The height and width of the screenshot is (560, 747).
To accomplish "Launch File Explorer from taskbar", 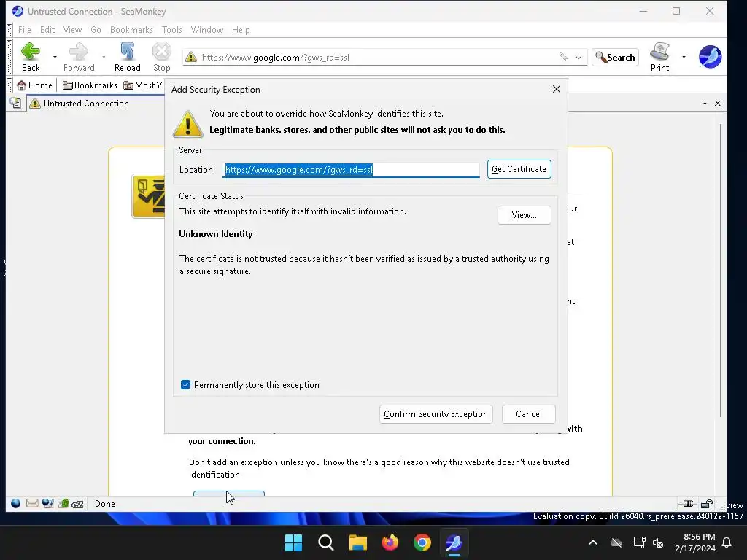I will [x=357, y=542].
